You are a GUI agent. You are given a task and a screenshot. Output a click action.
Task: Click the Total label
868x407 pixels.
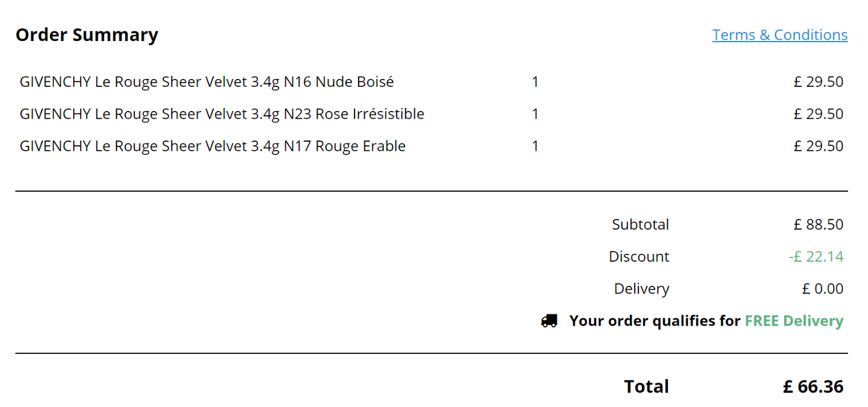(646, 386)
